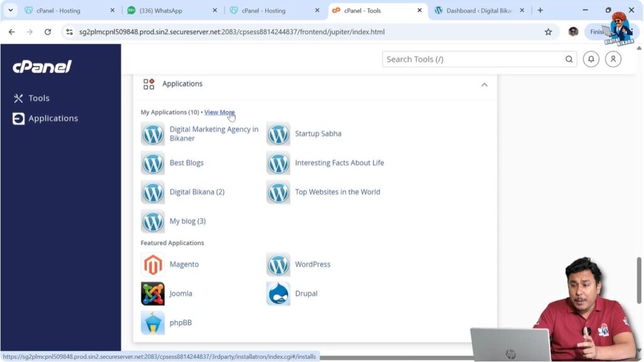Open the browser tab list dropdown
Screen dimensions: 644x362
click(x=10, y=10)
